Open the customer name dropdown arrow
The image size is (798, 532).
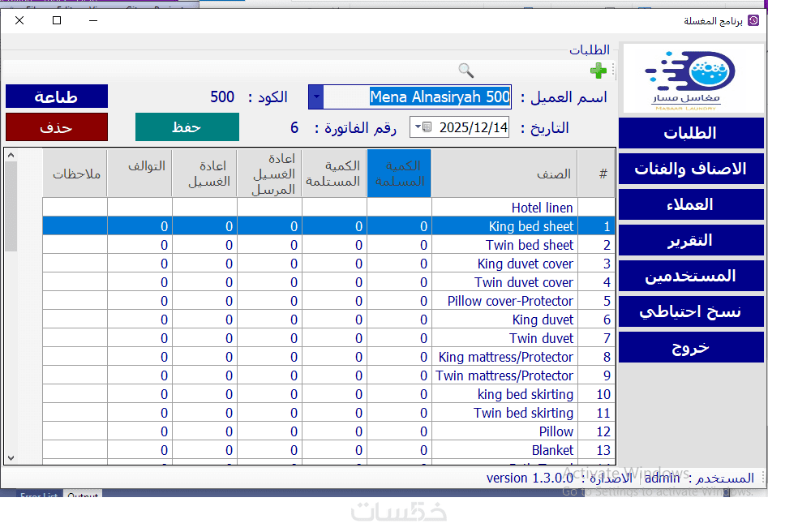coord(316,97)
